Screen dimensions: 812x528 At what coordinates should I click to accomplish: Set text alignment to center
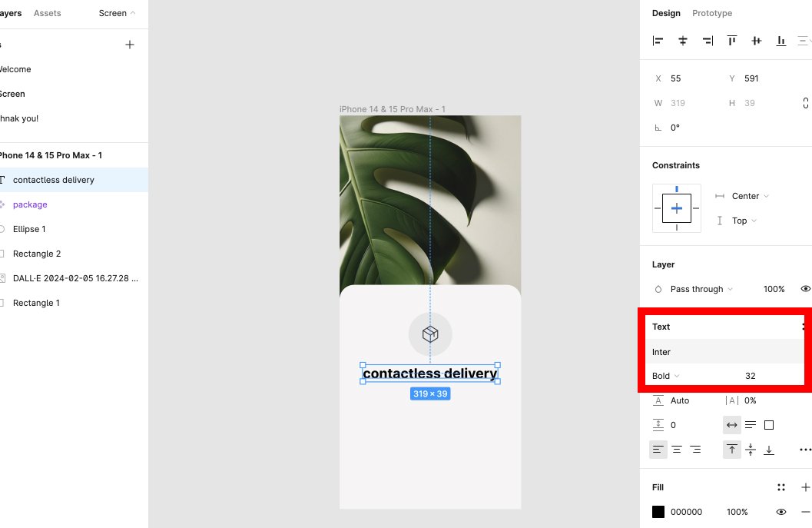[x=677, y=450]
